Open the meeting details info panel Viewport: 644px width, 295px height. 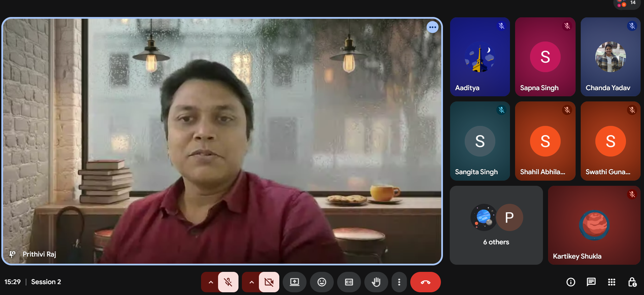point(571,282)
